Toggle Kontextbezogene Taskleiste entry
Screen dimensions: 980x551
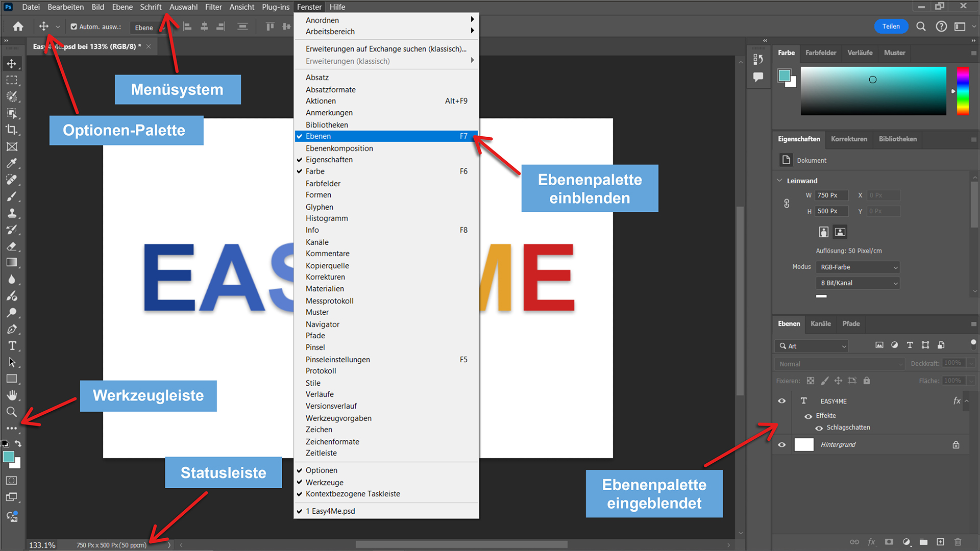point(386,494)
